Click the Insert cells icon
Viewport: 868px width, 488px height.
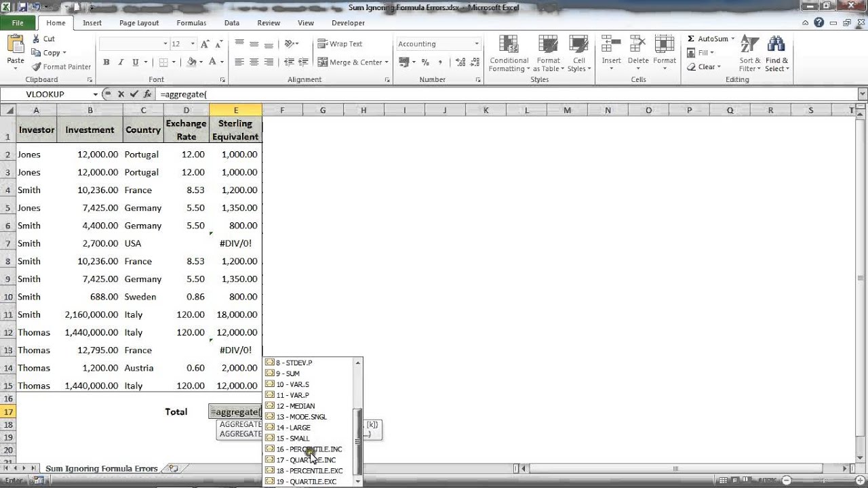coord(611,45)
